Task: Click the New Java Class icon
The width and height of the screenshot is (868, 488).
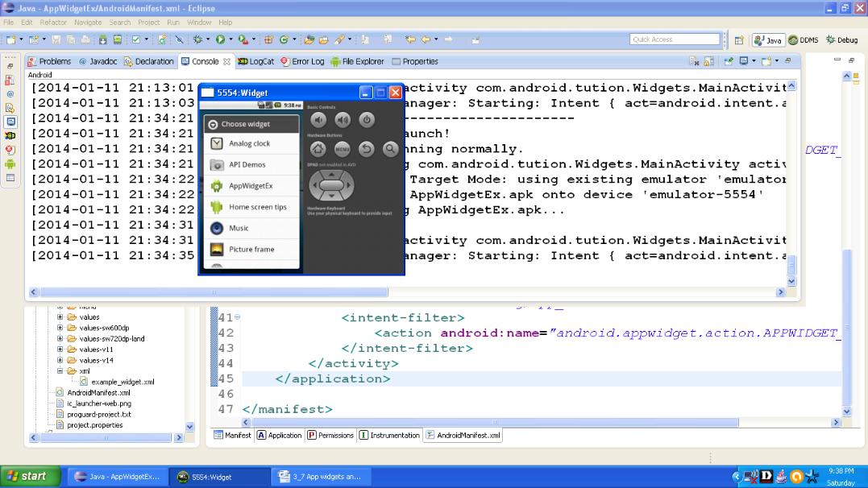Action: pyautogui.click(x=284, y=39)
